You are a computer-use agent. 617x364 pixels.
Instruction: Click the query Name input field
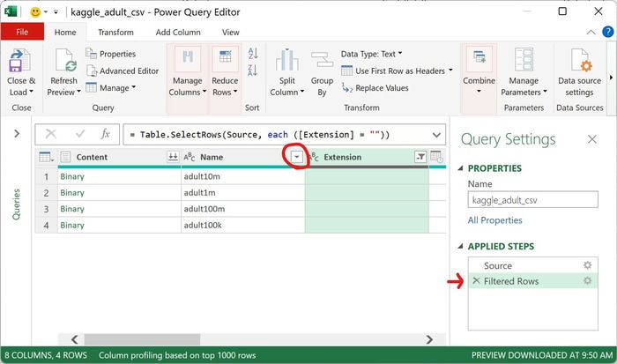tap(532, 200)
